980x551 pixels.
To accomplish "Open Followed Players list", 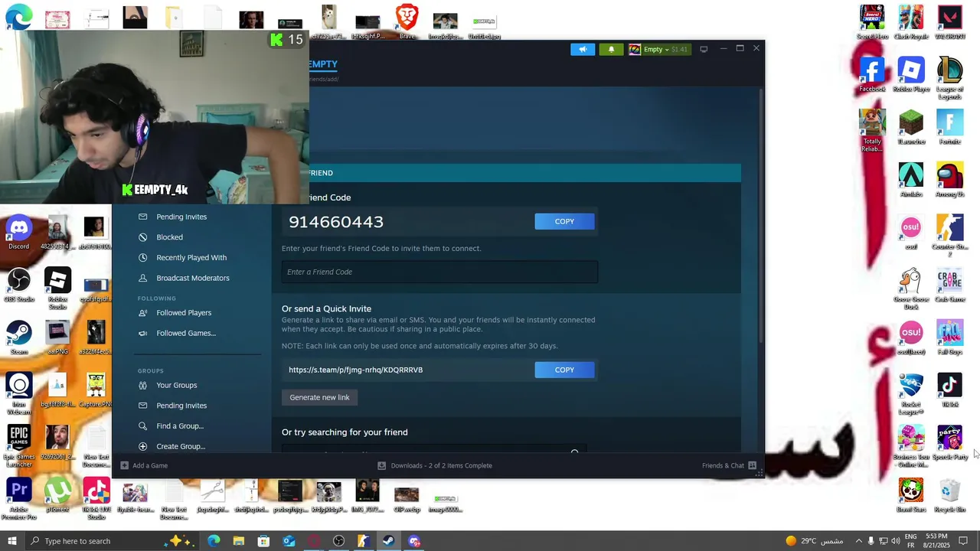I will [184, 313].
